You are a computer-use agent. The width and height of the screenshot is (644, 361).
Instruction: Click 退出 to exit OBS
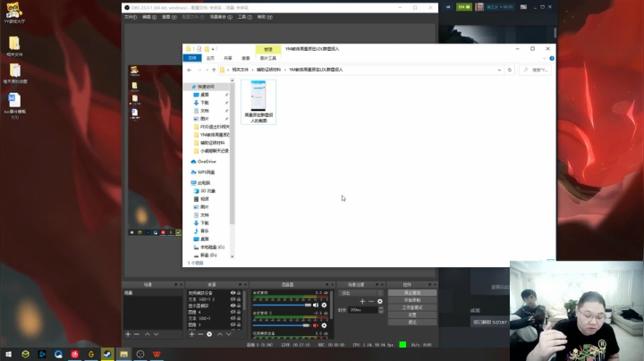click(x=412, y=323)
